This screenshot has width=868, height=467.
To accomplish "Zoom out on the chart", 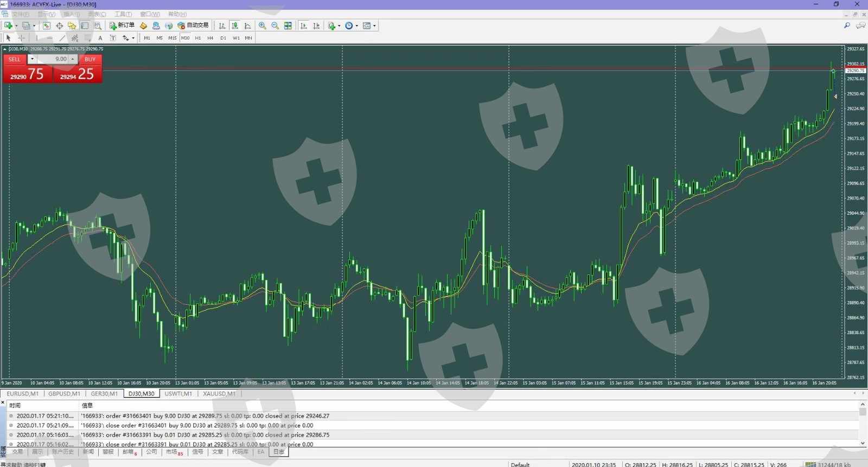I will click(x=275, y=25).
